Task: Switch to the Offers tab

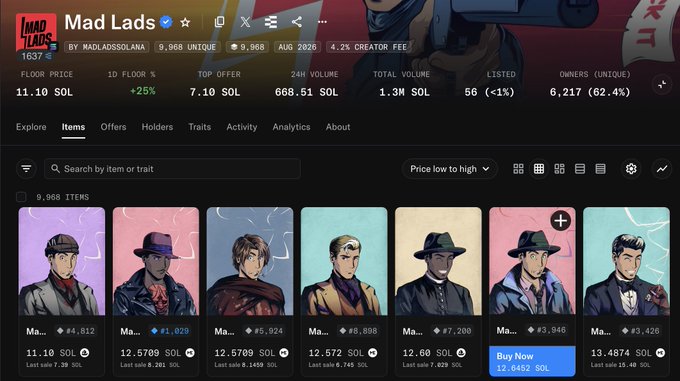Action: (x=113, y=127)
